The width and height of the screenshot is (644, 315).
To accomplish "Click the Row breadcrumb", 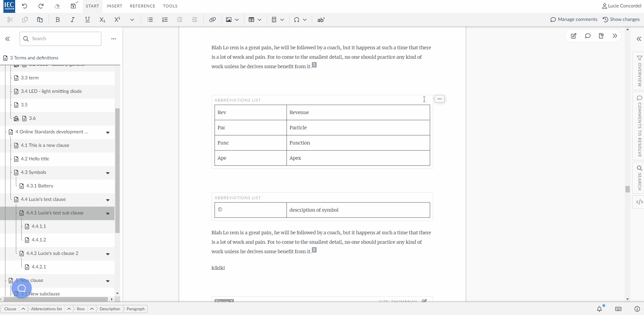I will click(81, 309).
